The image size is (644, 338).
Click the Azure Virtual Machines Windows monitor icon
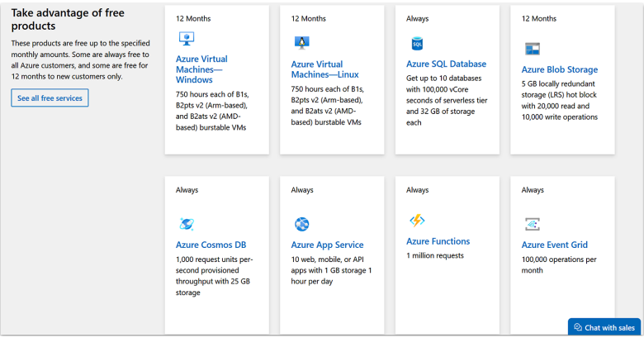187,39
